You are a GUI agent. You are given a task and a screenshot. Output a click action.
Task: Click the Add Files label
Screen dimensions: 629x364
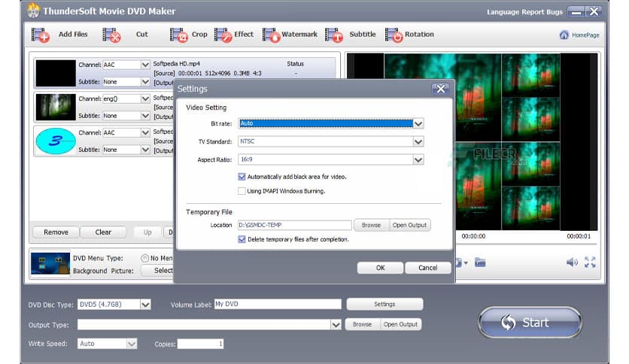pos(73,35)
